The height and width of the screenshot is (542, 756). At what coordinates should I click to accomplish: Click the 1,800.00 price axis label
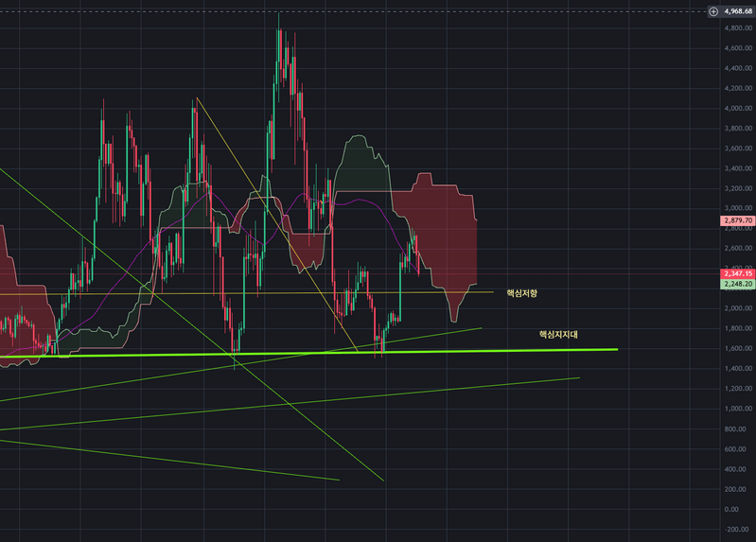(738, 328)
